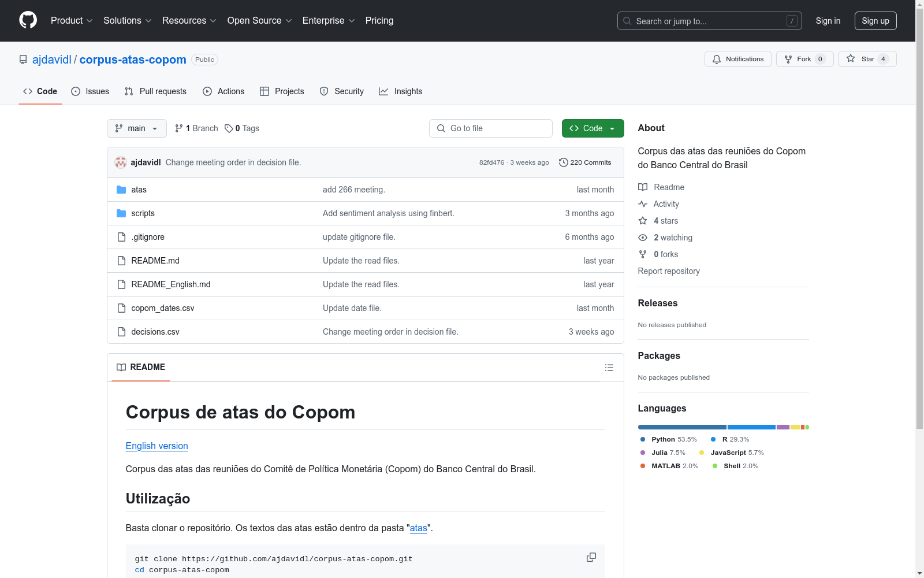Click the README_English.md file icon
Screen dimensions: 924x578
(121, 284)
